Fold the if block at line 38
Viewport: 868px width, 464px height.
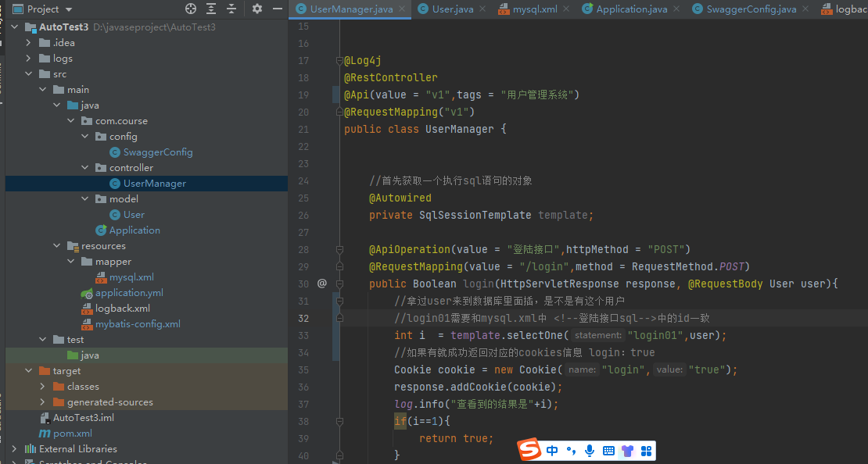[340, 421]
